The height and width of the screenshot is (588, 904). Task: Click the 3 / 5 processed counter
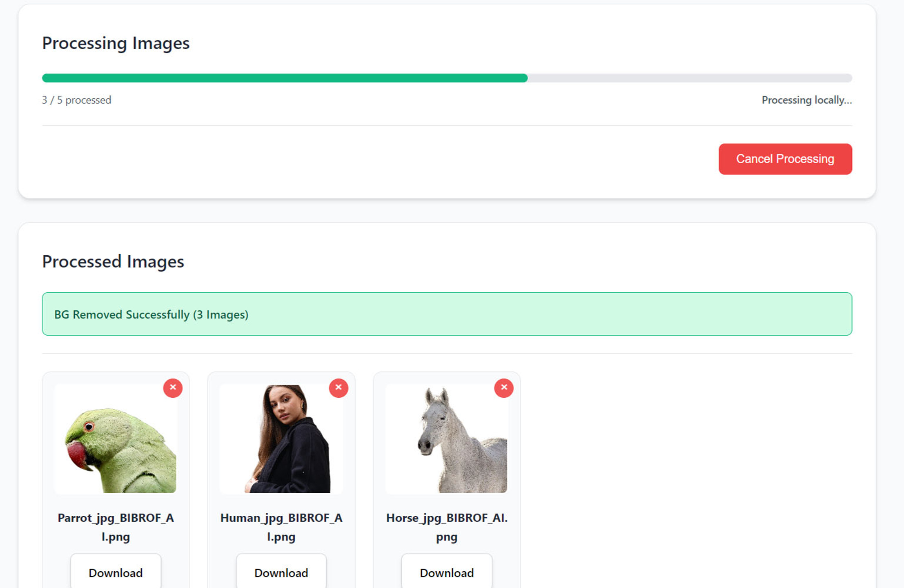pos(76,100)
